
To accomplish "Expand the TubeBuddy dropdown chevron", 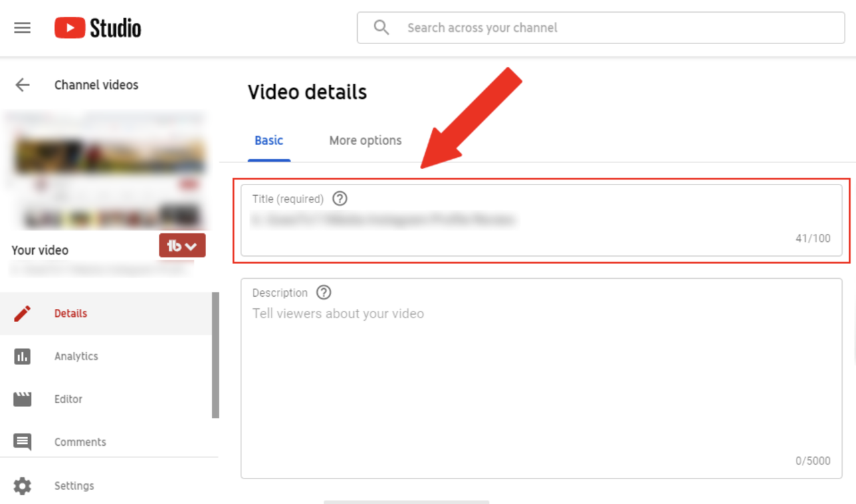I will (191, 245).
